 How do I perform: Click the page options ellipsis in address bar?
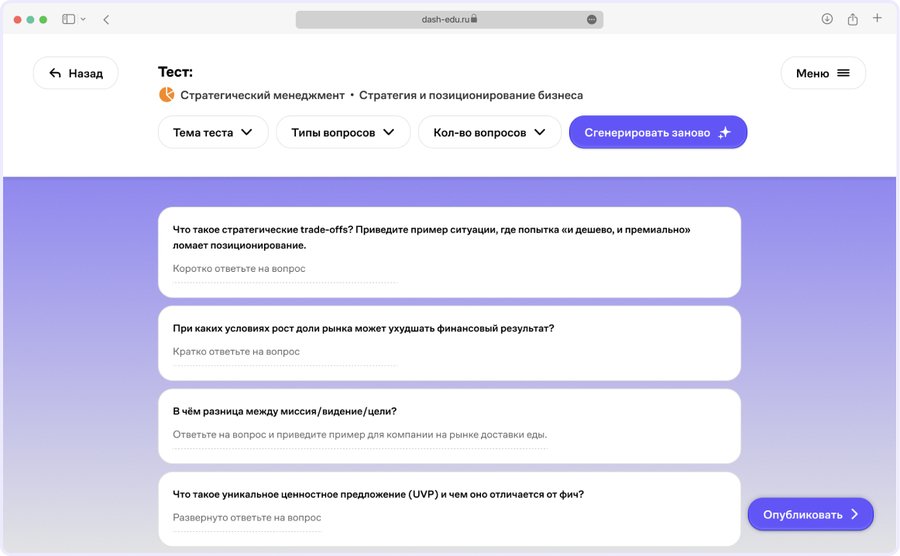(591, 19)
